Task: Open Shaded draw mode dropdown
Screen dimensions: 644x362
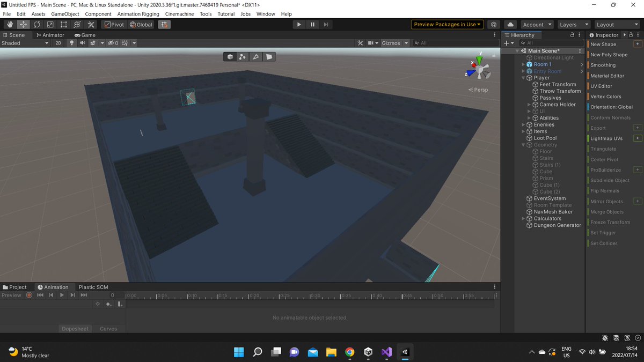Action: click(x=26, y=43)
